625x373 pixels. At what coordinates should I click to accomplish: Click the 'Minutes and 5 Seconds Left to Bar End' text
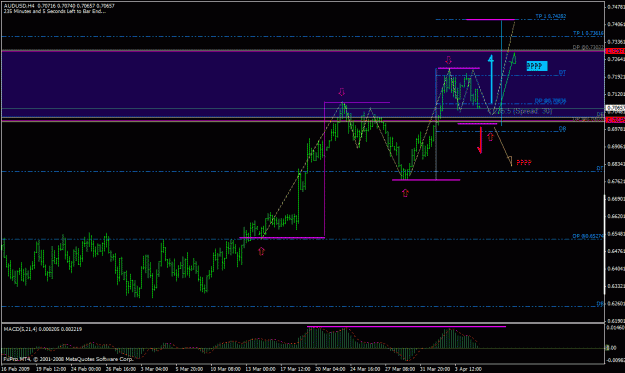click(59, 11)
